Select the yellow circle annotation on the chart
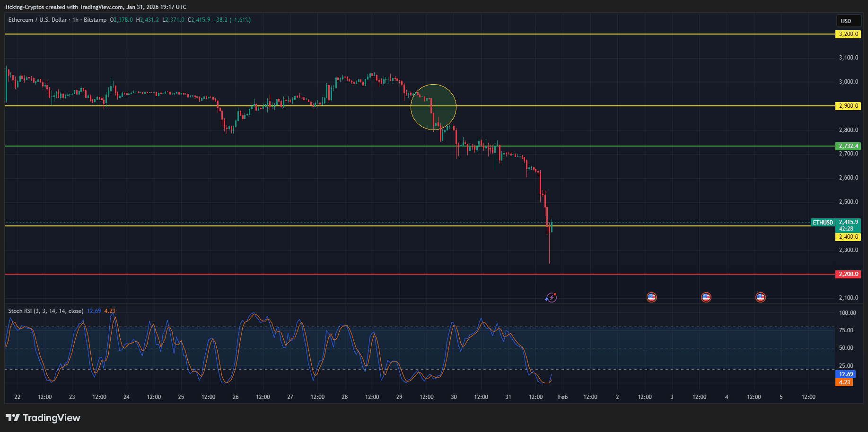This screenshot has width=868, height=432. (x=433, y=107)
